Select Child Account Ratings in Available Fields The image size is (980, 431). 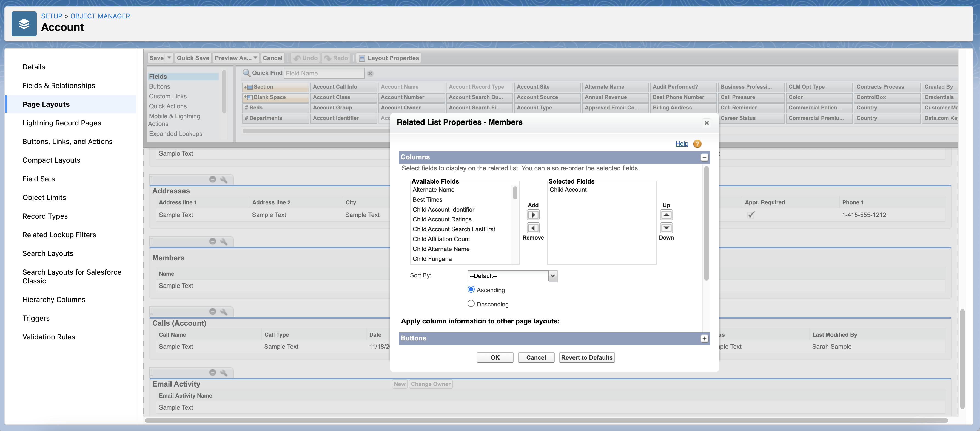442,219
